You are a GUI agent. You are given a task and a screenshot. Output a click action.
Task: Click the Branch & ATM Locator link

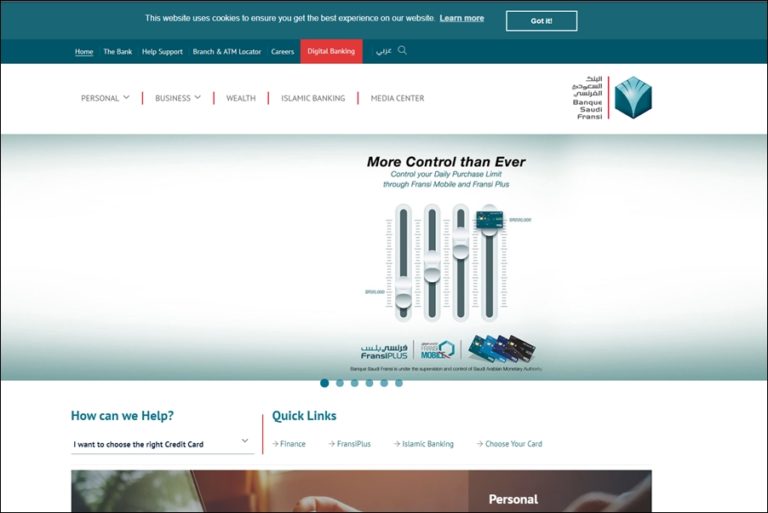(226, 51)
